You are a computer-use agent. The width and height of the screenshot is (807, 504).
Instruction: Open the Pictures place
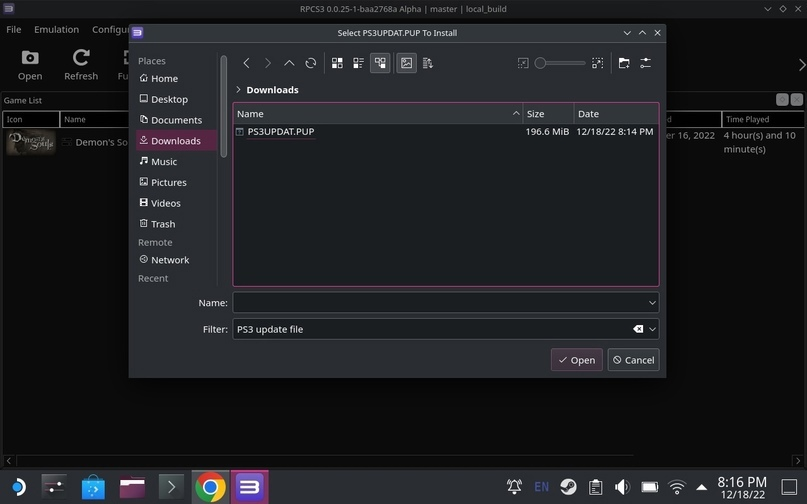(177, 182)
